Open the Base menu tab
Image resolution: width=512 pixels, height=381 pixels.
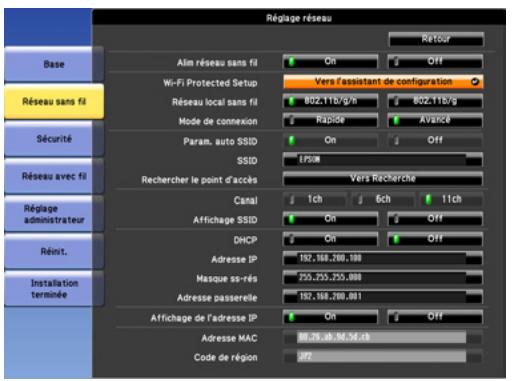53,64
